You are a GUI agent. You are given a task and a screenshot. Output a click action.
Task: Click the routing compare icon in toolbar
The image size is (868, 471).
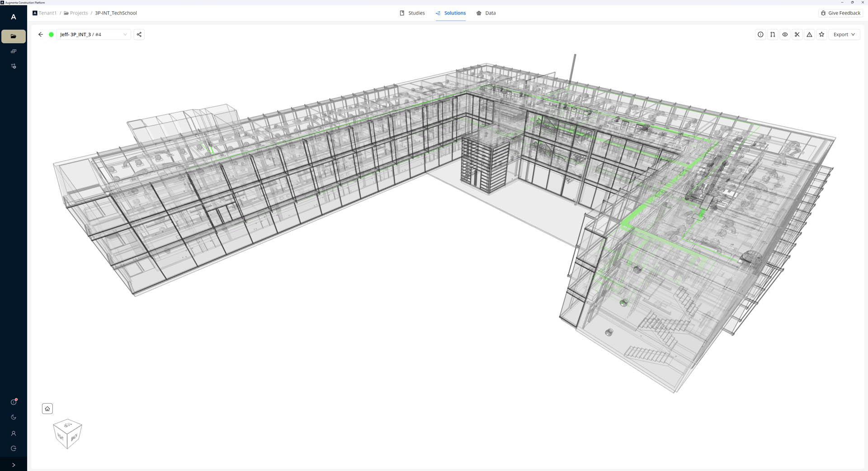coord(773,34)
